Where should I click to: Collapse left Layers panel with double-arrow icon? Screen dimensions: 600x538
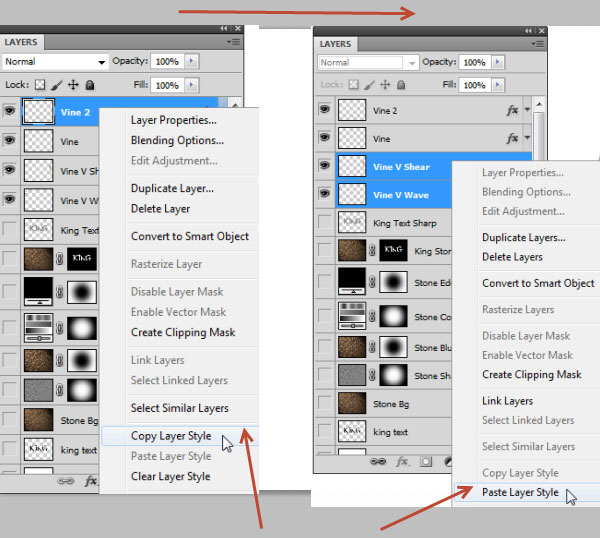(223, 28)
